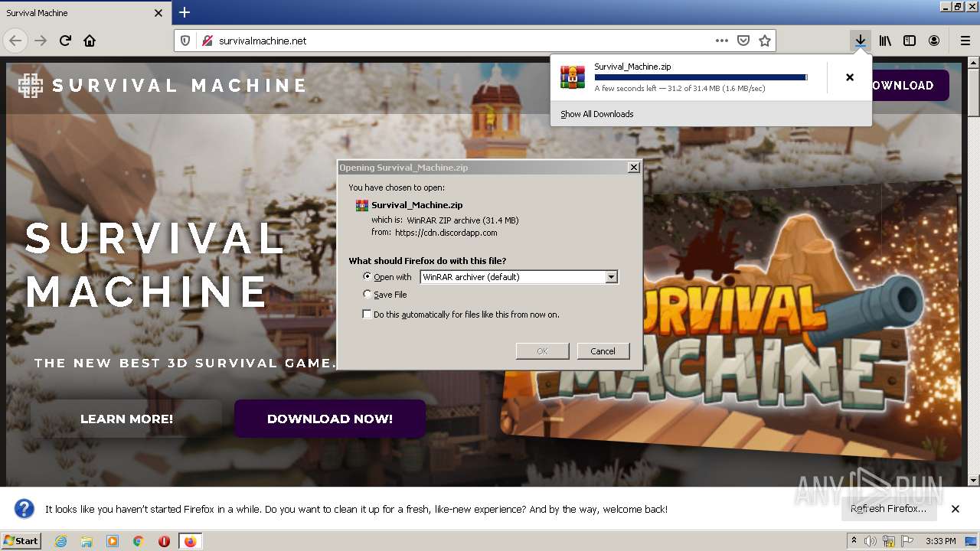Screen dimensions: 980x551
Task: Click the filename Survival_Machine.zip in dialog
Action: (x=416, y=205)
